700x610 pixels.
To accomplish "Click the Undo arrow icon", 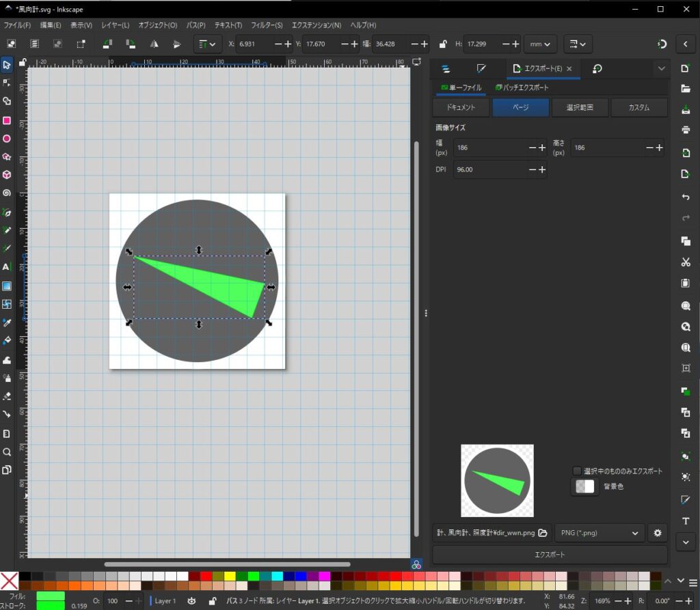I will click(x=686, y=197).
